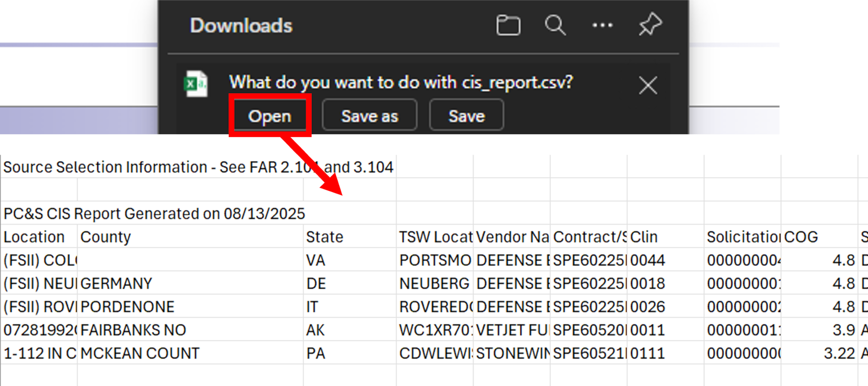868x386 pixels.
Task: Select the 0044 Clin cell
Action: pyautogui.click(x=665, y=260)
